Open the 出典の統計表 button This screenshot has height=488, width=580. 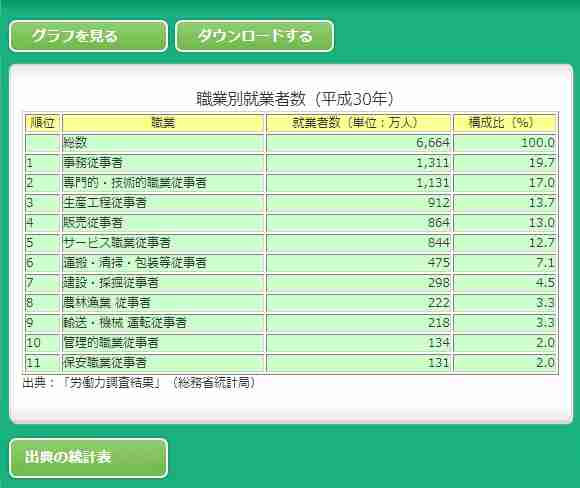88,458
